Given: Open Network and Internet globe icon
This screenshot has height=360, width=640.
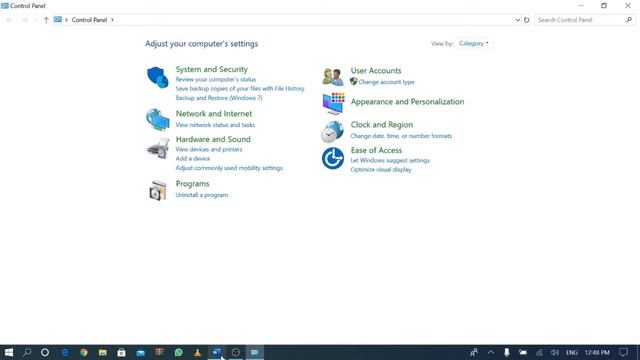Looking at the screenshot, I should coord(158,119).
